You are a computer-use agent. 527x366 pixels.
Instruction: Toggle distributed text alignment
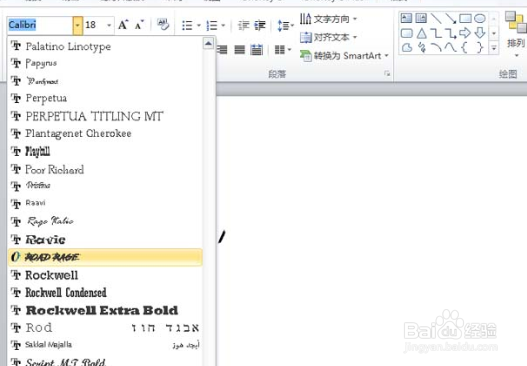(257, 50)
